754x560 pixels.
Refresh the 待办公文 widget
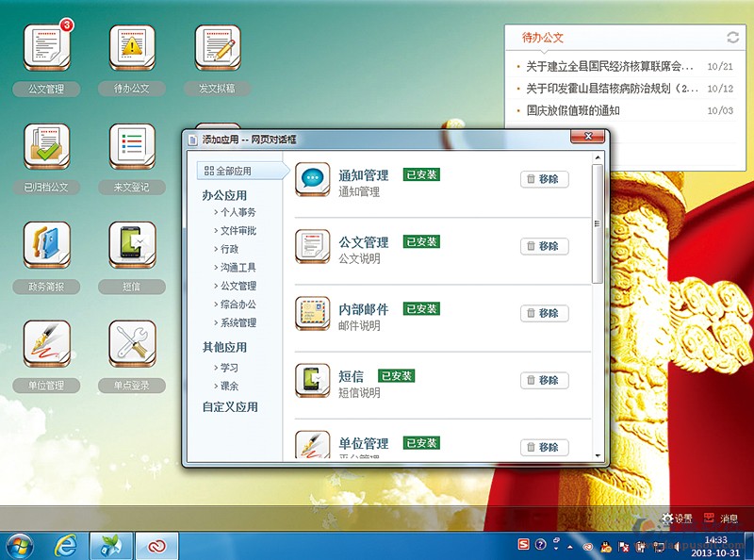click(732, 38)
